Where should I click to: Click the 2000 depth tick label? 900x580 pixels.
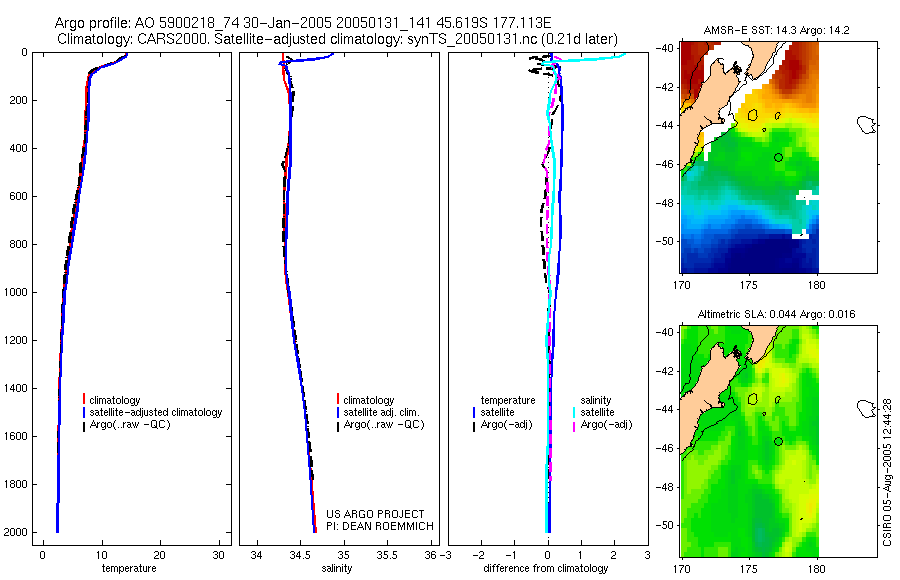point(15,532)
